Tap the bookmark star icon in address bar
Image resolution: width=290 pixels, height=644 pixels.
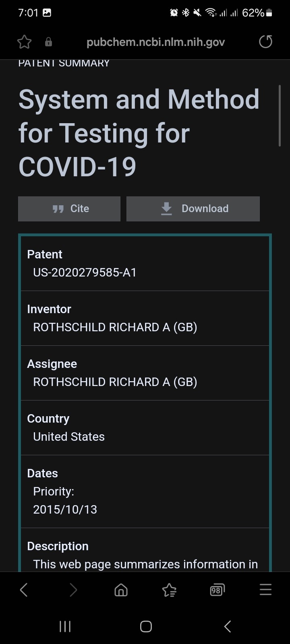click(24, 42)
